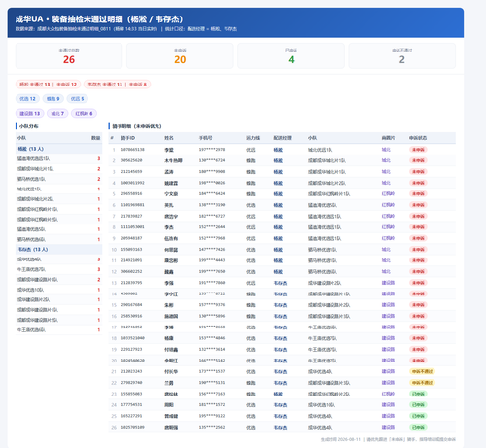Click the 未申诉 badge in rider row 12

point(418,272)
